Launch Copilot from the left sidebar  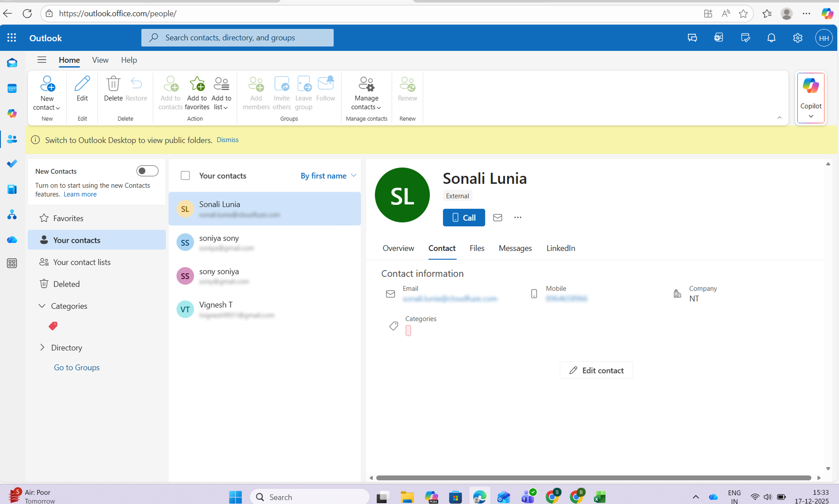[x=12, y=114]
